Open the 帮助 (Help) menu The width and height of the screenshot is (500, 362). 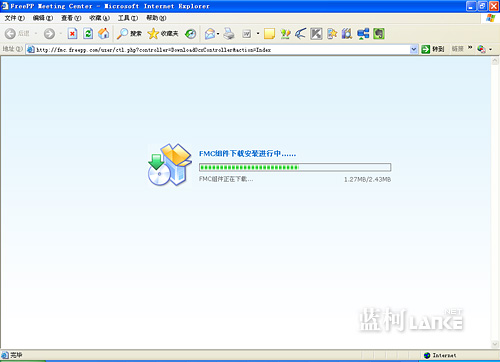click(x=156, y=18)
